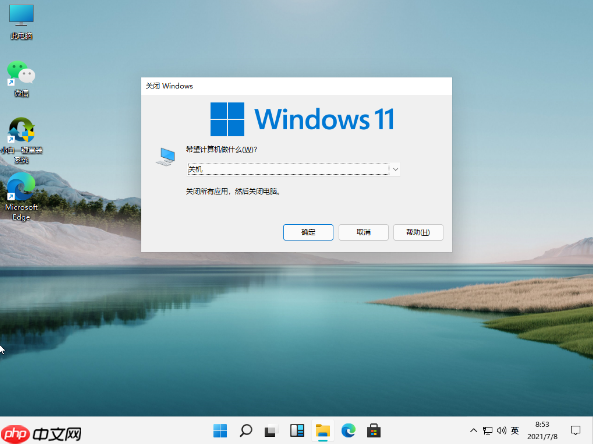
Task: Open the This PC desktop icon
Action: [21, 22]
